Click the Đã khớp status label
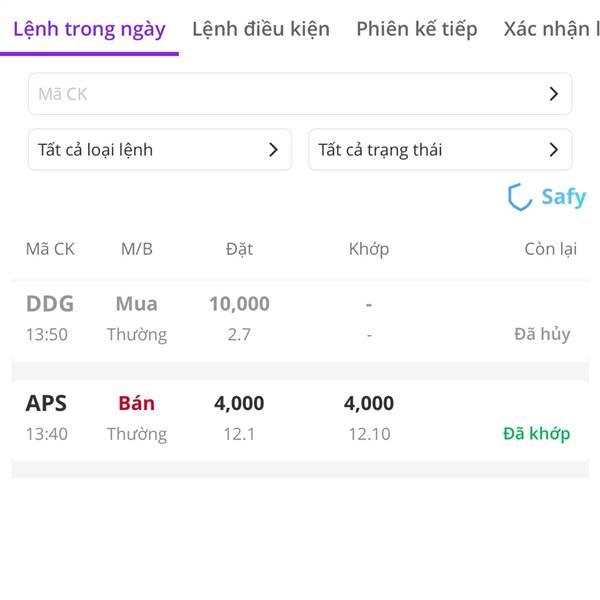 pyautogui.click(x=536, y=434)
